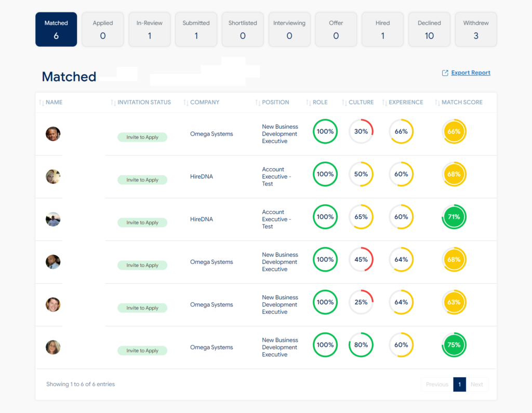
Task: Sort by Experience using its arrow icon
Action: pos(384,102)
